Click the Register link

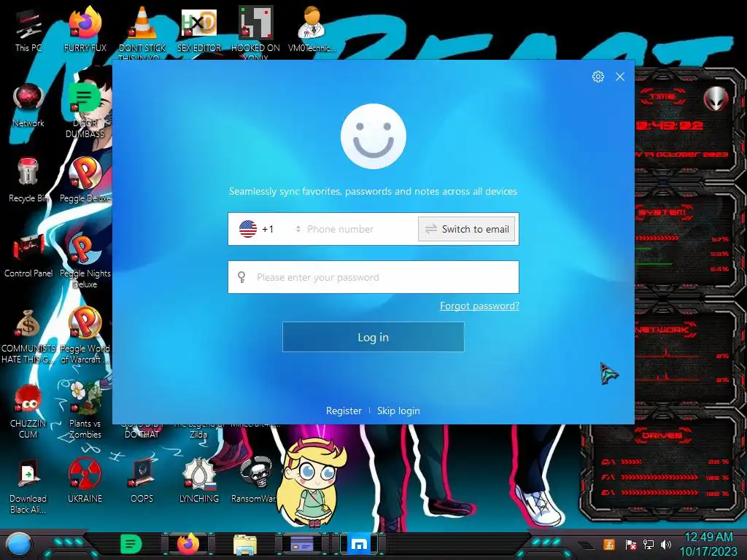coord(344,411)
